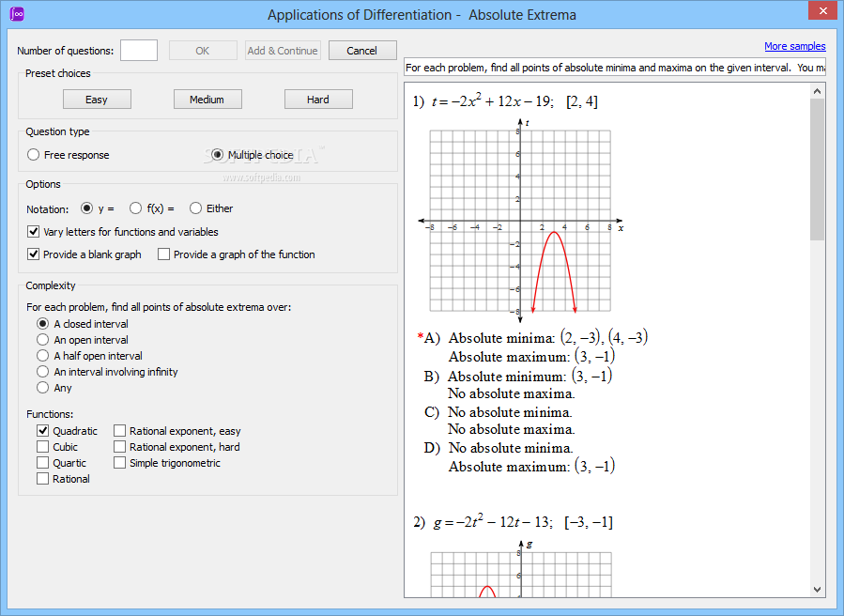
Task: Click the preview scrollbar up arrow
Action: point(817,91)
